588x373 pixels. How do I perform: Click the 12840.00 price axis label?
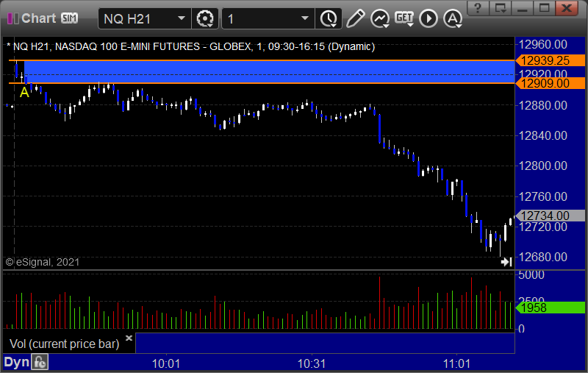(542, 135)
